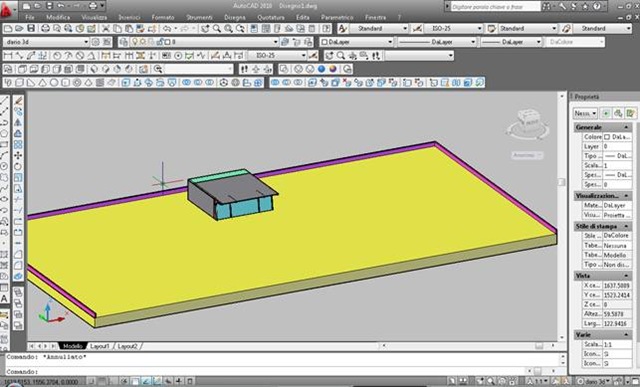Click the X centro value 1637.5889

tap(617, 285)
